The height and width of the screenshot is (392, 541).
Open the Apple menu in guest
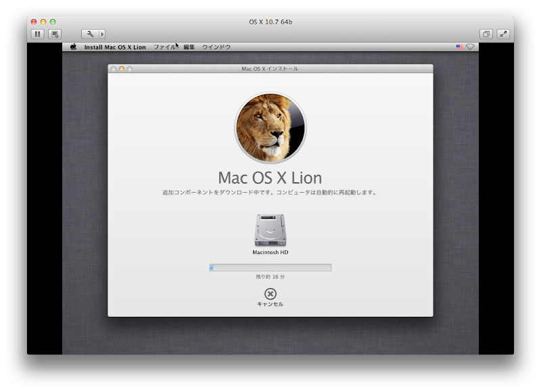click(x=74, y=47)
